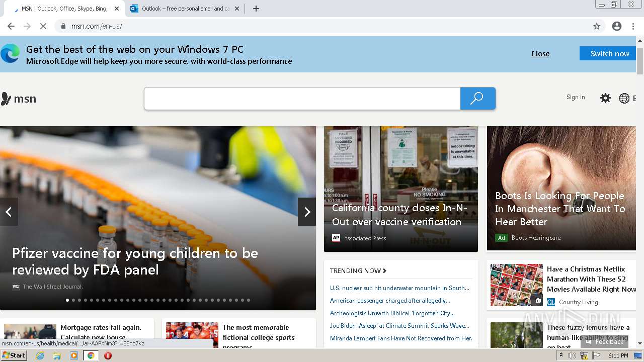Image resolution: width=644 pixels, height=362 pixels.
Task: Click the Country Living source label
Action: click(579, 302)
